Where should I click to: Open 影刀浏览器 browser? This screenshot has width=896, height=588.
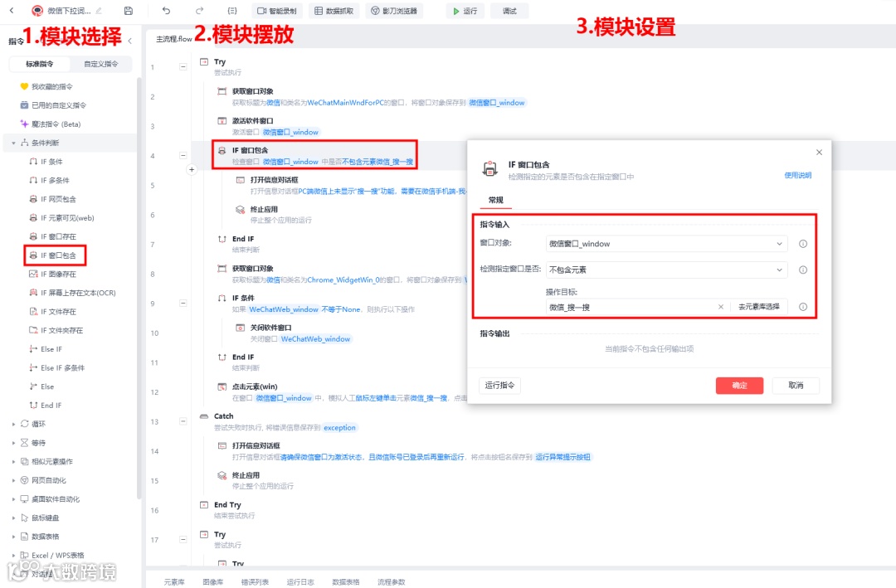click(394, 11)
